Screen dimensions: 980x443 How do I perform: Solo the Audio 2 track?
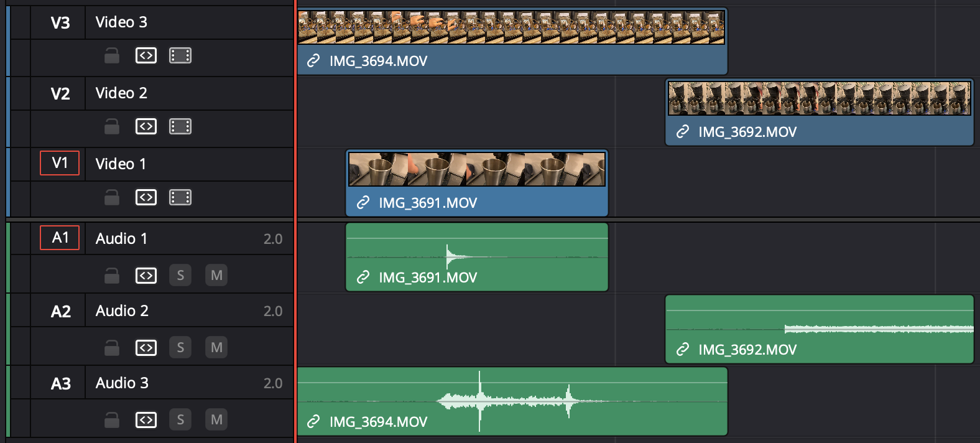click(180, 348)
